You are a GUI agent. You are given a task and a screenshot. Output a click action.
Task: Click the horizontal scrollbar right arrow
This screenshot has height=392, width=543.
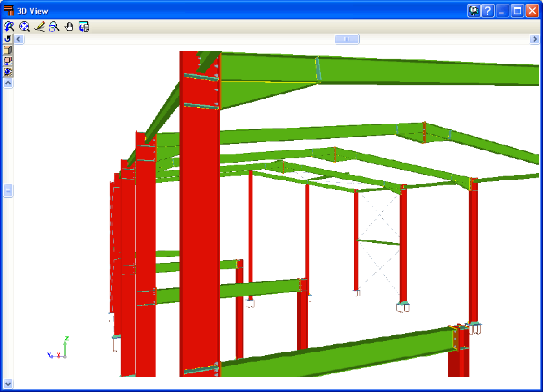(x=535, y=39)
